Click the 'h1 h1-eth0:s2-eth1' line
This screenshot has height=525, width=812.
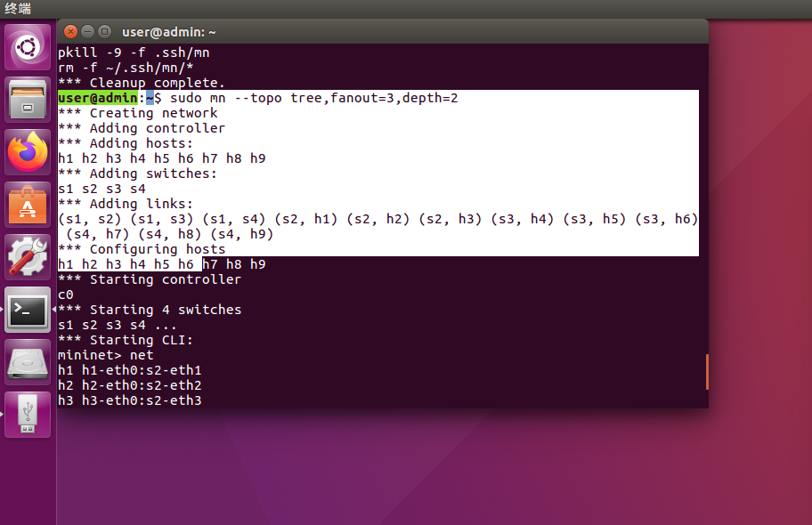click(129, 370)
